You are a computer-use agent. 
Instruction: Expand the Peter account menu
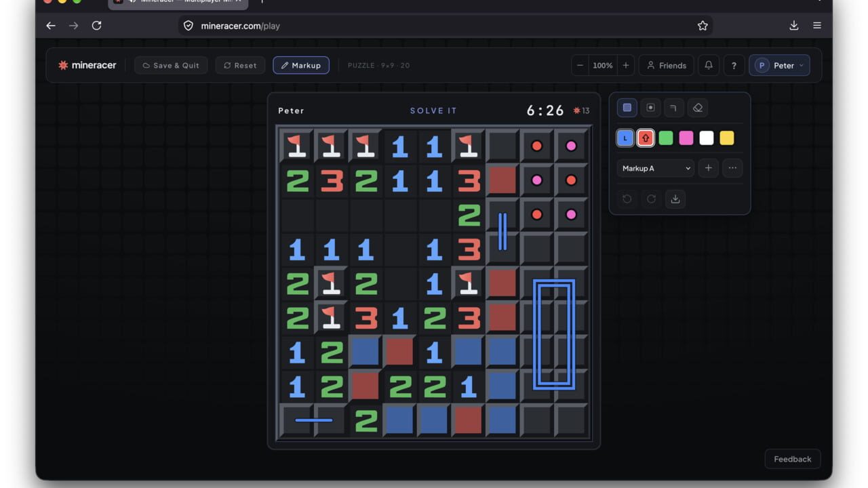click(x=779, y=65)
